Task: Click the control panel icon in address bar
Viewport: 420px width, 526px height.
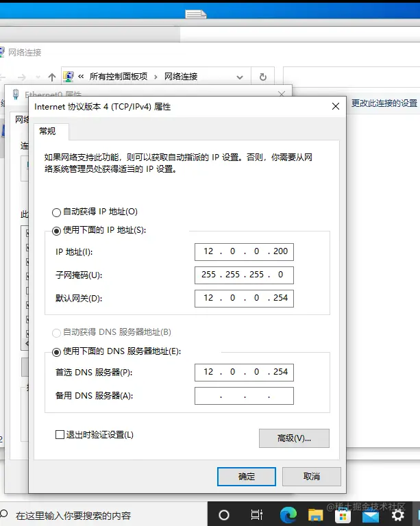Action: [69, 77]
